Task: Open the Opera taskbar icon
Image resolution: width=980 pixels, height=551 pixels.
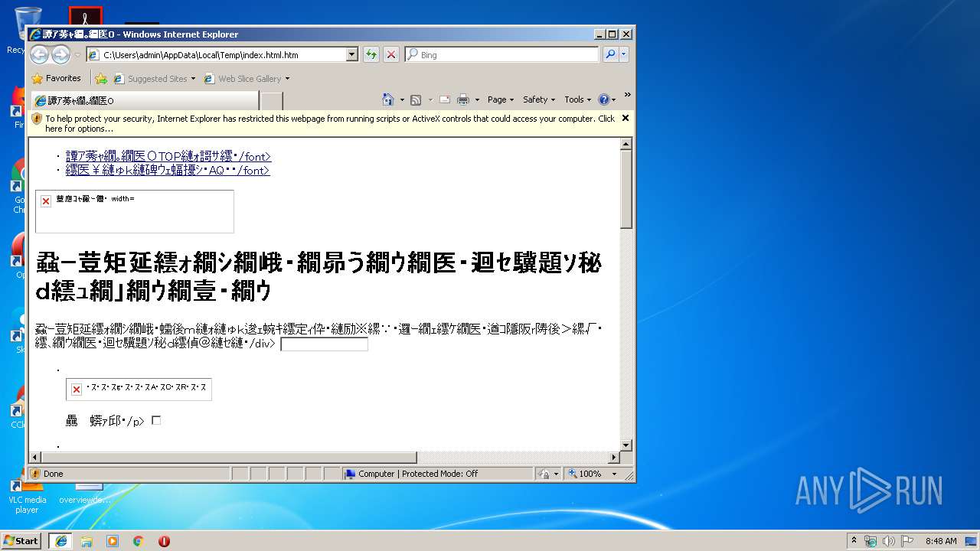Action: pos(165,541)
